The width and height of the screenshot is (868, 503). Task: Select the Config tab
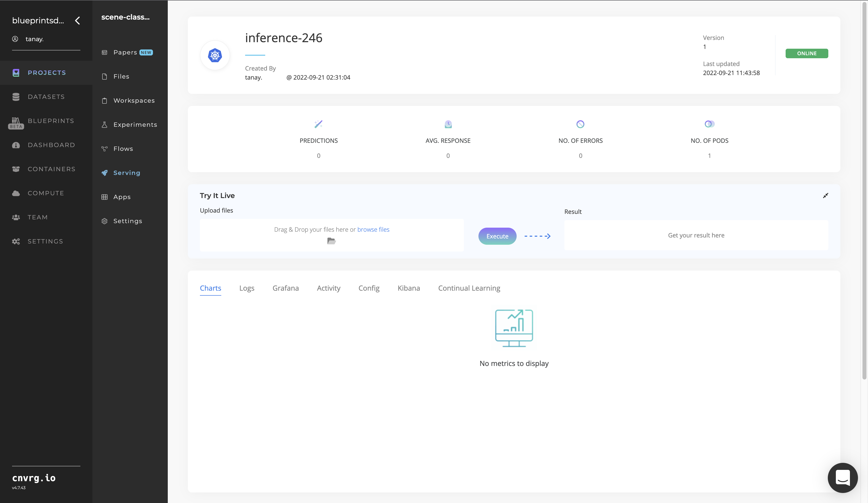click(x=369, y=288)
